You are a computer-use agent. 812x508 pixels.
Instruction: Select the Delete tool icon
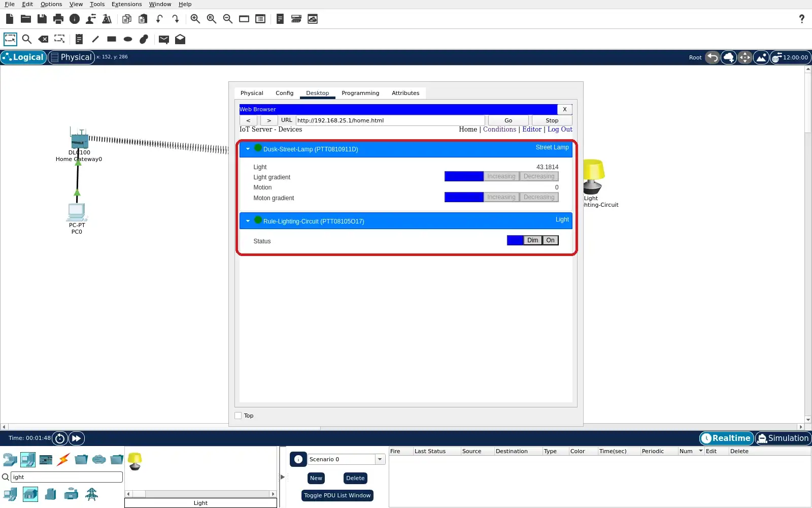tap(44, 39)
